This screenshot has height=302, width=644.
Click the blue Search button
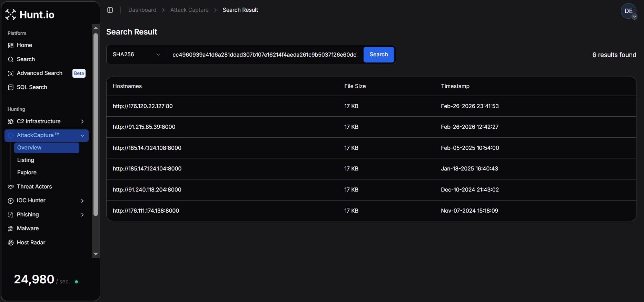click(379, 55)
